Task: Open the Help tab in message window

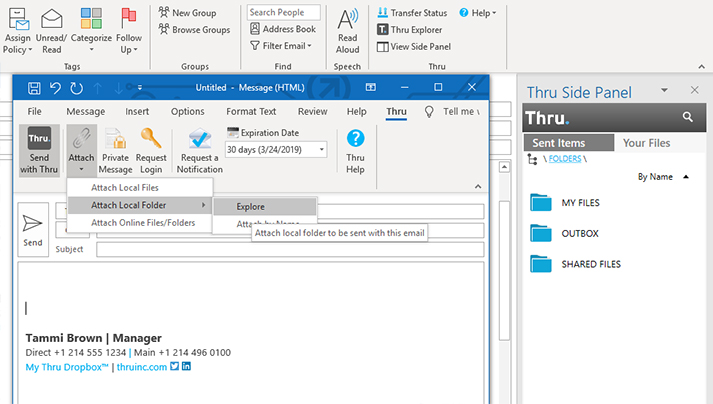Action: 356,111
